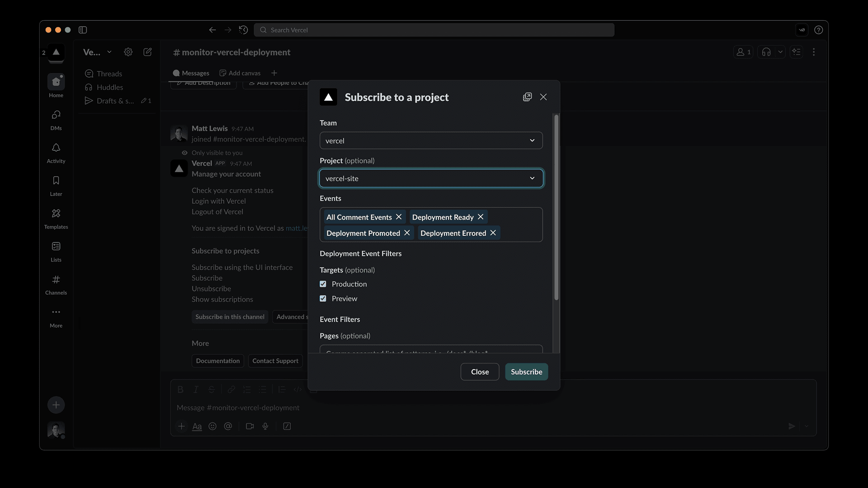This screenshot has height=488, width=868.
Task: Uncheck the Preview target checkbox
Action: (323, 299)
